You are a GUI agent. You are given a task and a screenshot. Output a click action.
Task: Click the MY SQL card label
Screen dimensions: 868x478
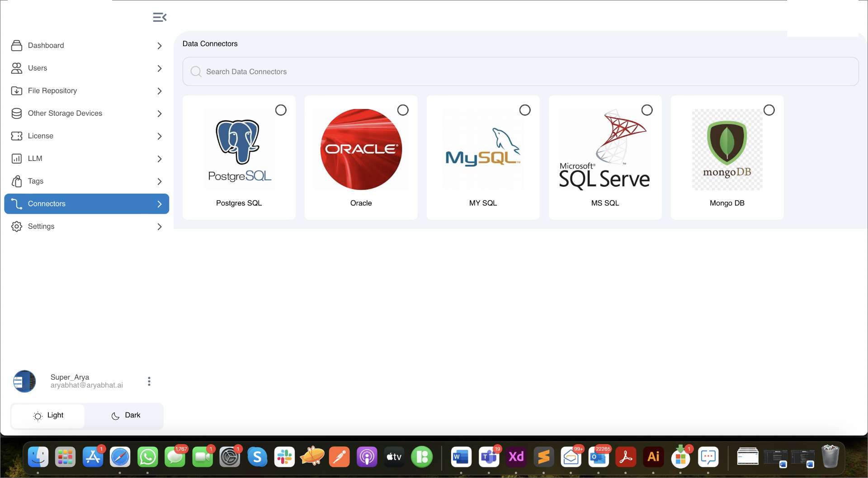pyautogui.click(x=483, y=203)
